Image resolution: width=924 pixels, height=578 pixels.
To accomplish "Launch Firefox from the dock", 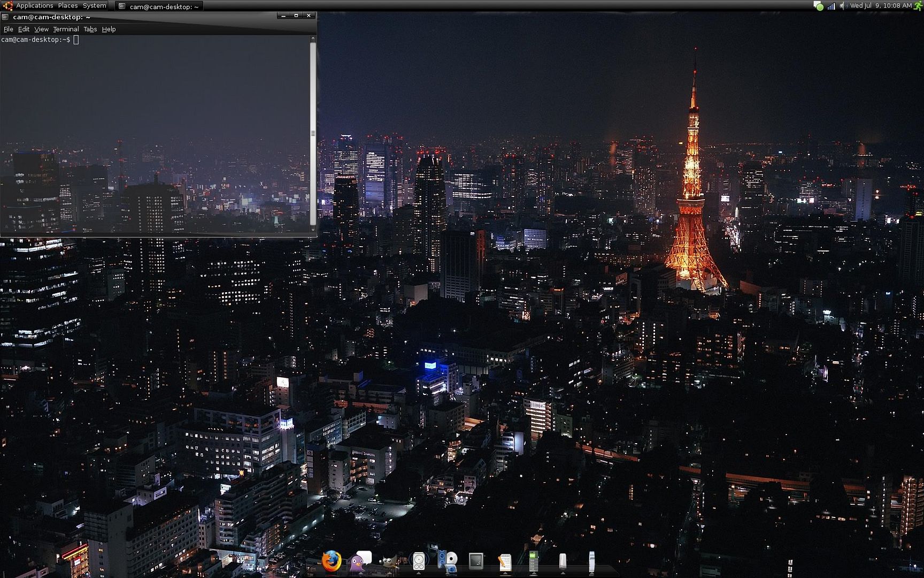I will (x=332, y=561).
